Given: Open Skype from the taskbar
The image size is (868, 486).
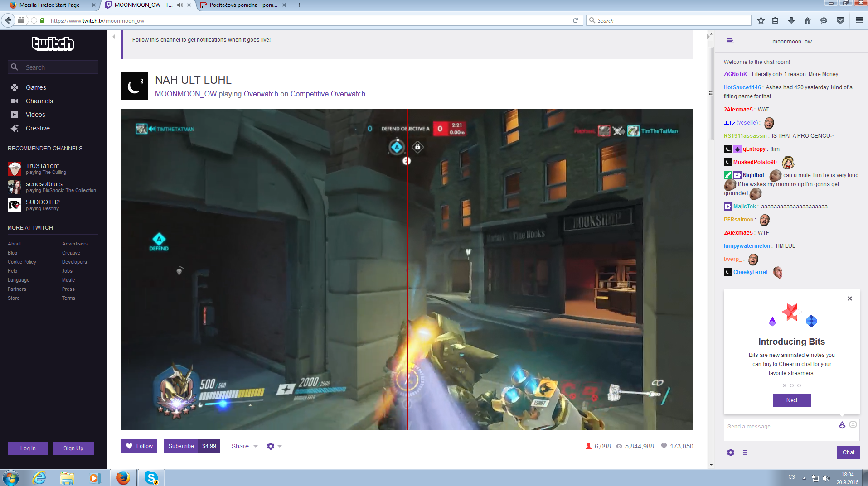Looking at the screenshot, I should click(151, 477).
